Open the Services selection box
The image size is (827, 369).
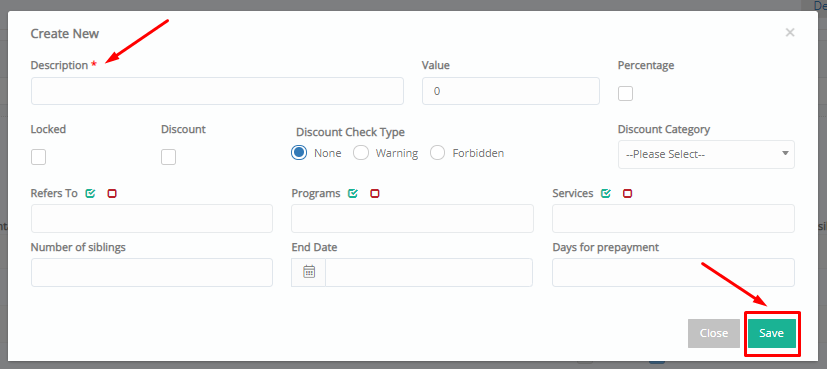pos(673,218)
